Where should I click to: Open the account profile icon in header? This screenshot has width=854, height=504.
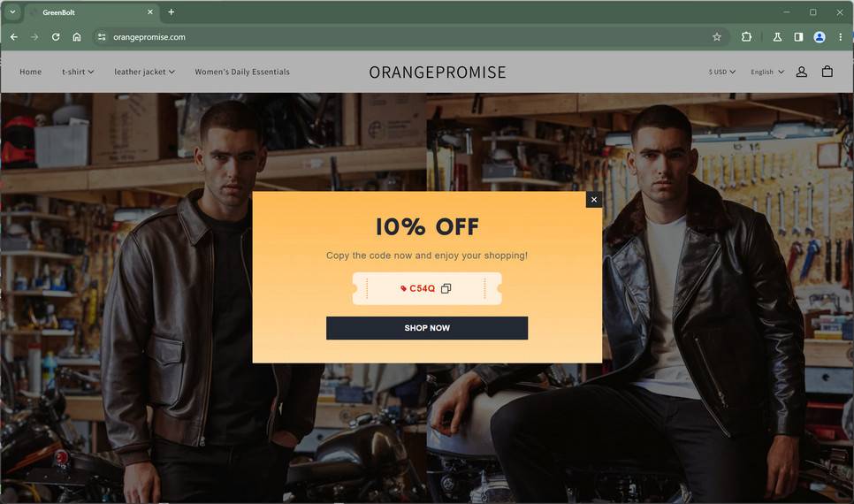coord(801,72)
